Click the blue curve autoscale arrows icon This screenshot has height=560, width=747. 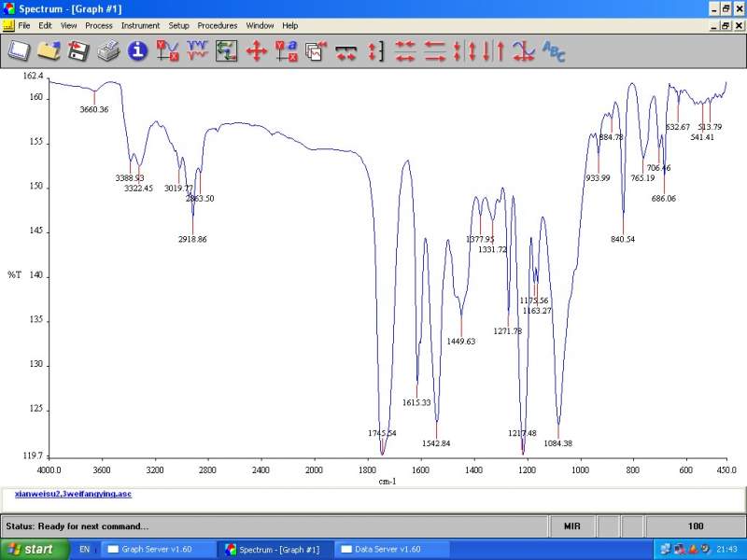point(524,51)
